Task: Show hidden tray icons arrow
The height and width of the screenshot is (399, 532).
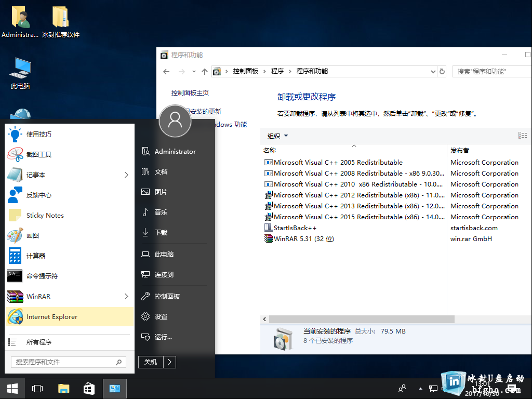Action: pos(420,389)
